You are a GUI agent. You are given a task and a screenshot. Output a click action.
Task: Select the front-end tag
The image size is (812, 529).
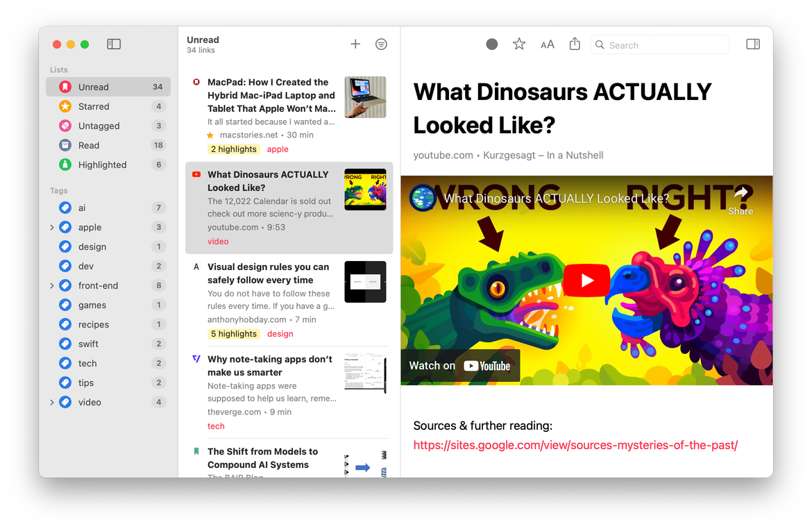[108, 285]
